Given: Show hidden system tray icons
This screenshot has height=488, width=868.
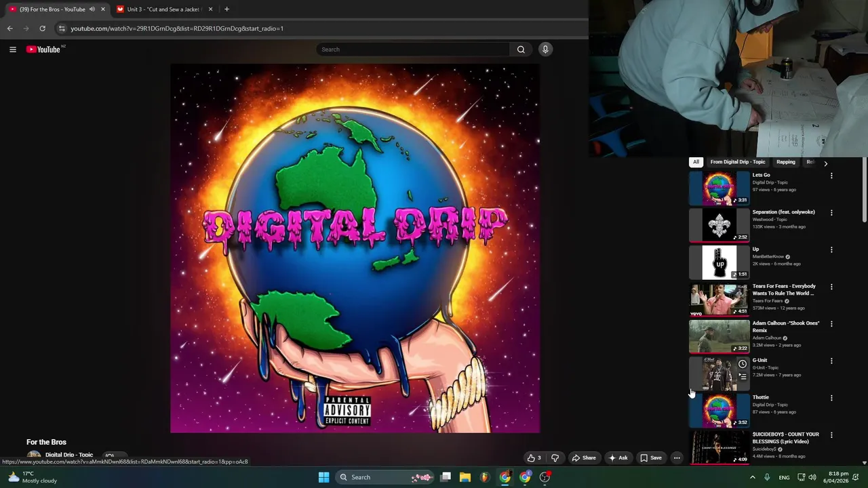Looking at the screenshot, I should [752, 477].
